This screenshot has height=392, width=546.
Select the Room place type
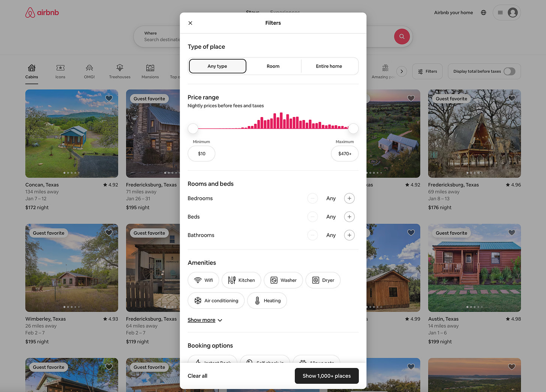(273, 66)
